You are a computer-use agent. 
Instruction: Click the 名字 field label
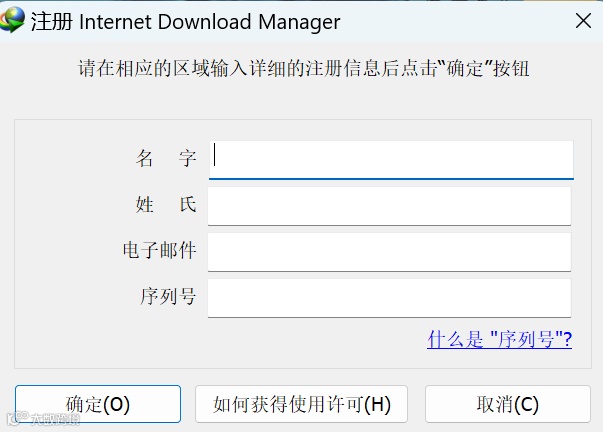click(166, 158)
